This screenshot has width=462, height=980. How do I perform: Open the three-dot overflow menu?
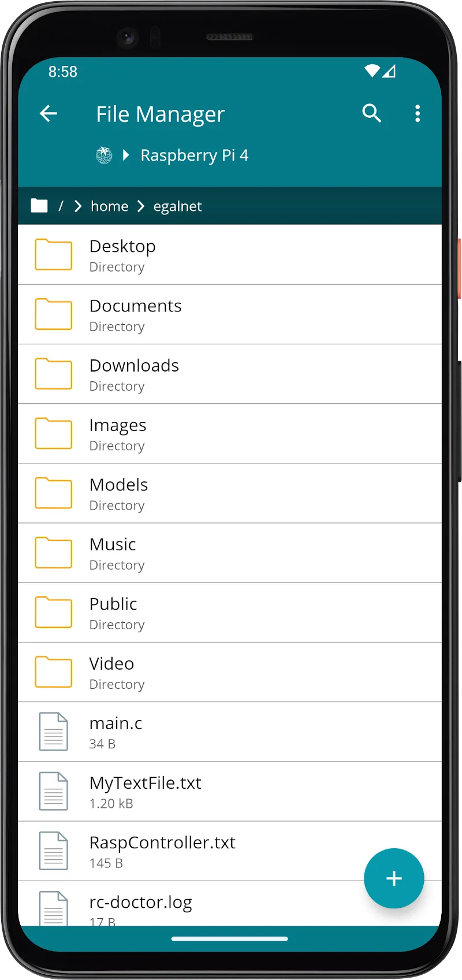pyautogui.click(x=418, y=114)
